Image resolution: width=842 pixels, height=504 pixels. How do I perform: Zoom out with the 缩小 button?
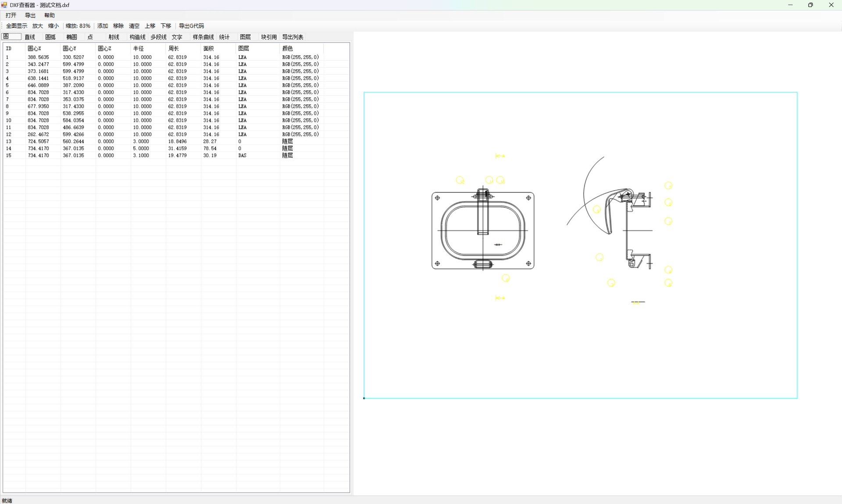click(x=54, y=26)
